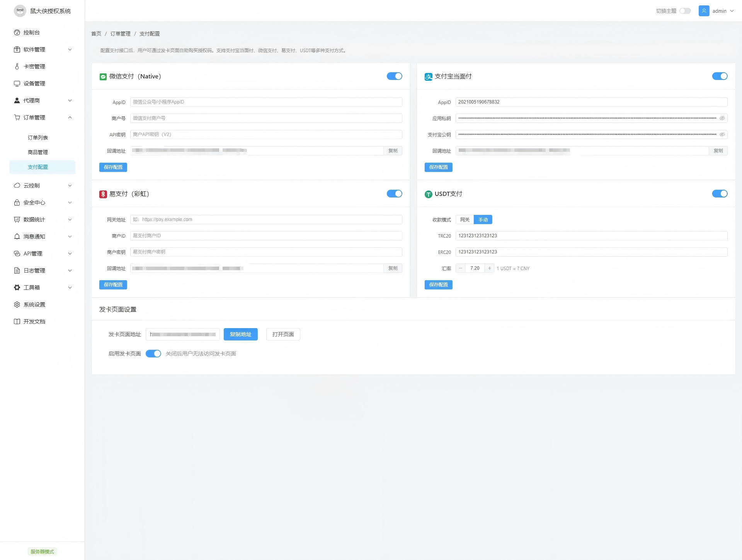The width and height of the screenshot is (742, 560).
Task: Click the 系统设置 gear icon
Action: pyautogui.click(x=17, y=305)
